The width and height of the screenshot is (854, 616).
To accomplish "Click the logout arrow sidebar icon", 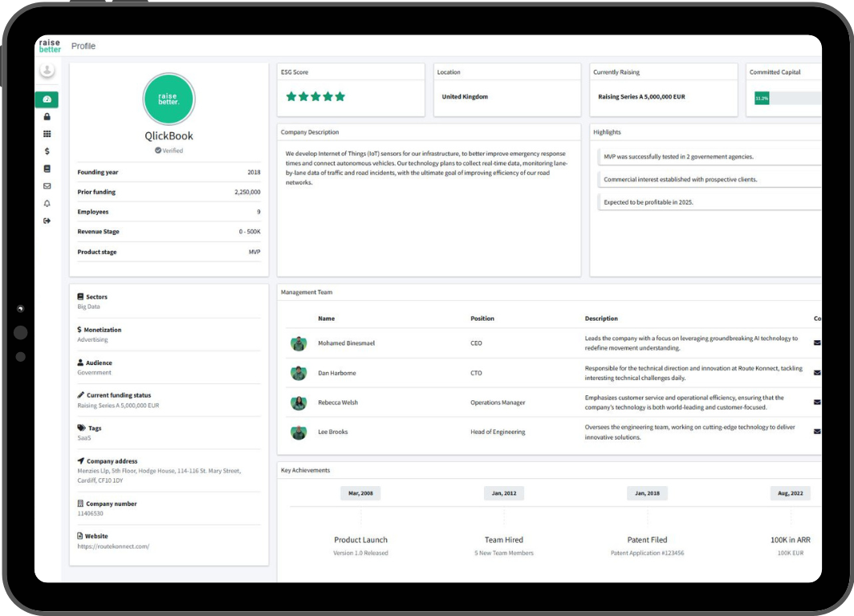I will tap(47, 221).
